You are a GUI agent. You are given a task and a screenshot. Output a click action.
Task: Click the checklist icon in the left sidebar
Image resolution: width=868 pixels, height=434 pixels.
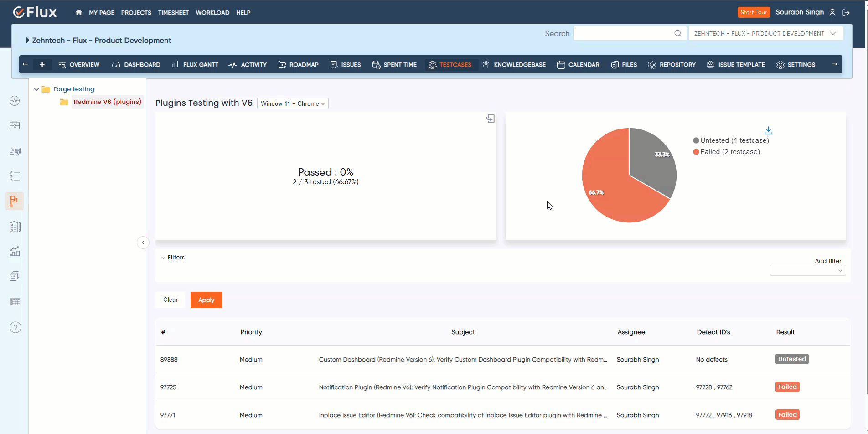coord(15,176)
